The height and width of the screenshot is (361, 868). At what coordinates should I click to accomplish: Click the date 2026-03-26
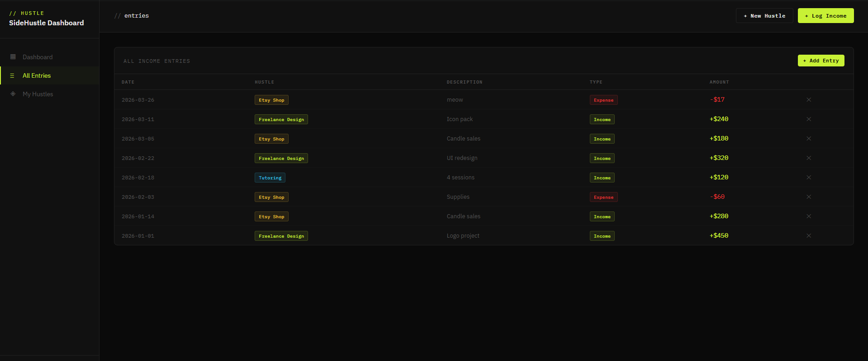point(138,100)
